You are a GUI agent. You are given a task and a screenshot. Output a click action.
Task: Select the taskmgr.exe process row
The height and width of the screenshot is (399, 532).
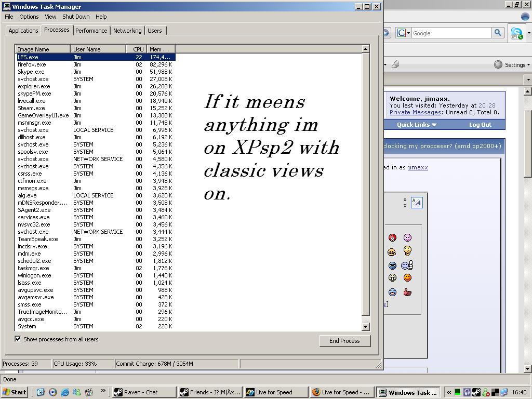[x=95, y=268]
